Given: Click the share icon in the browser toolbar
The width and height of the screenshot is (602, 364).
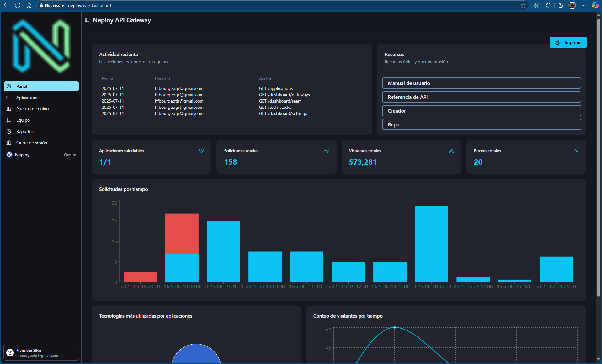Looking at the screenshot, I should (561, 5).
